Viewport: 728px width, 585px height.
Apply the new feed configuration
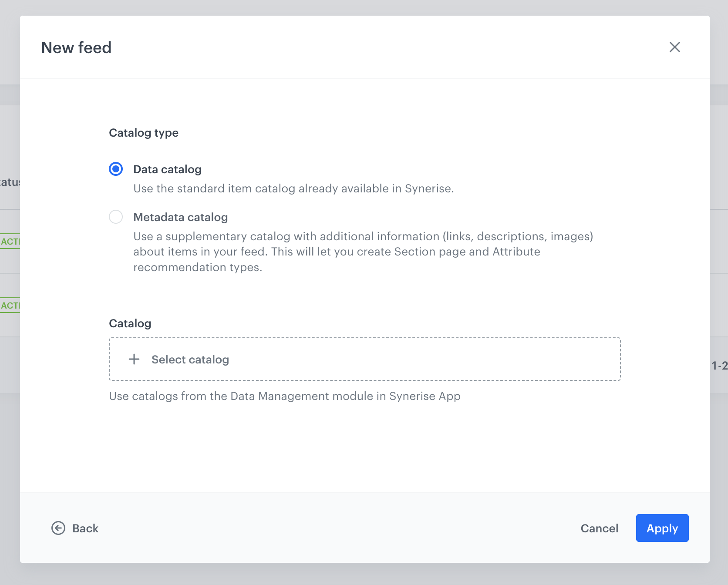(662, 528)
